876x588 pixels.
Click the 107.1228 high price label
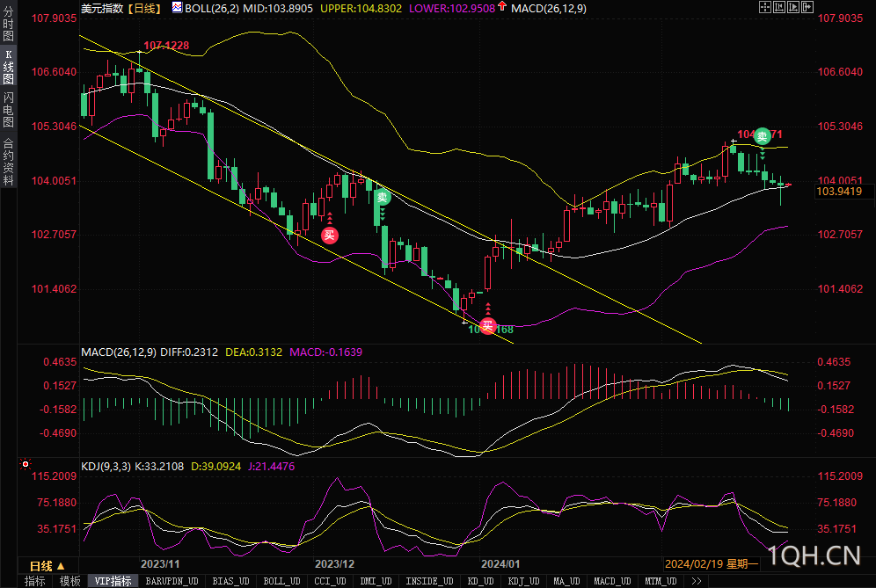166,45
